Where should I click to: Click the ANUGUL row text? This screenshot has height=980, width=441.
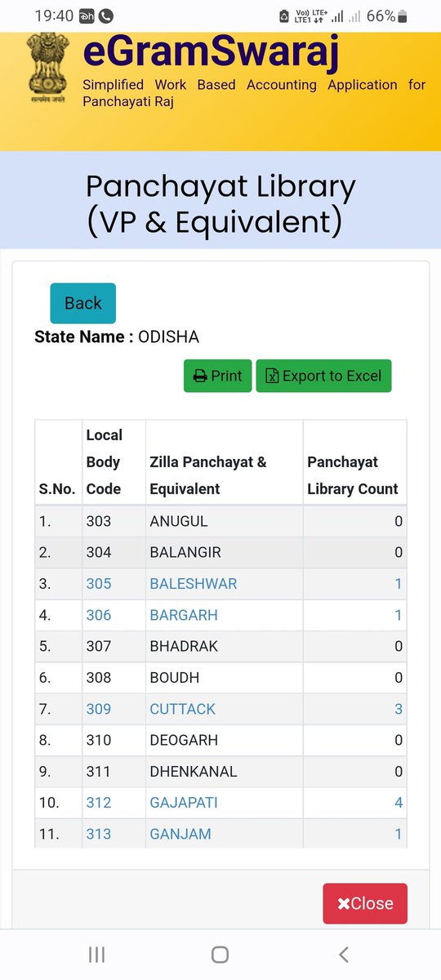[x=179, y=521]
